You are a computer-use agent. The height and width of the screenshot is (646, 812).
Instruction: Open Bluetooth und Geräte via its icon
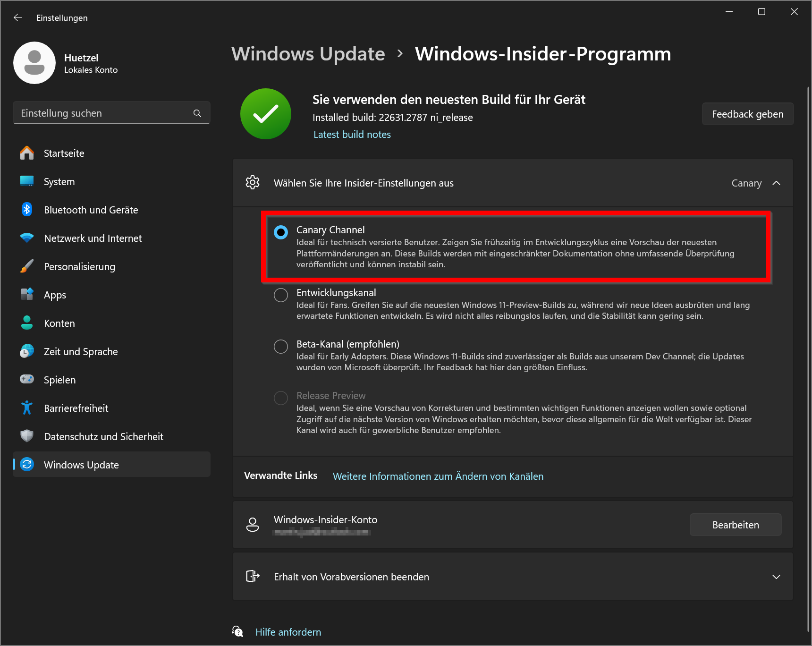(27, 209)
